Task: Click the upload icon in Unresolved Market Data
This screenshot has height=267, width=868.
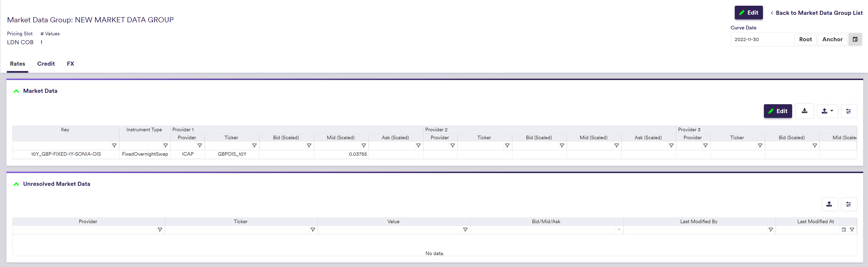Action: point(829,204)
